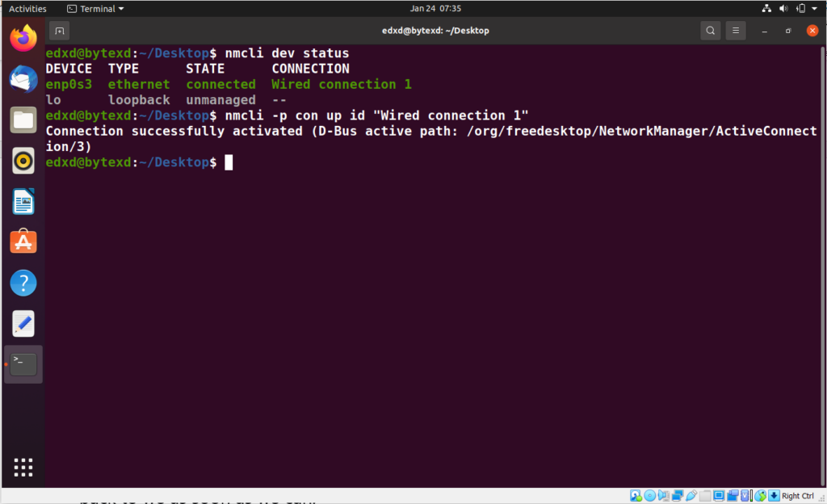Show the Applications grid
The width and height of the screenshot is (827, 504).
[23, 467]
